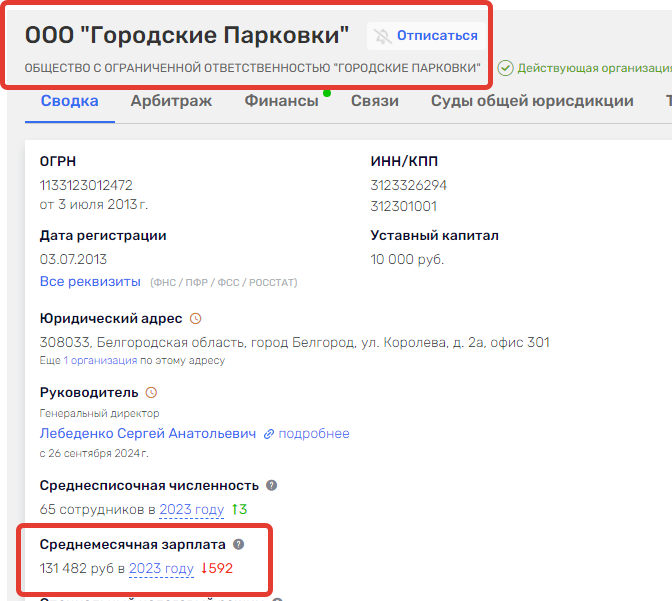Click the green checkmark status icon

[506, 68]
